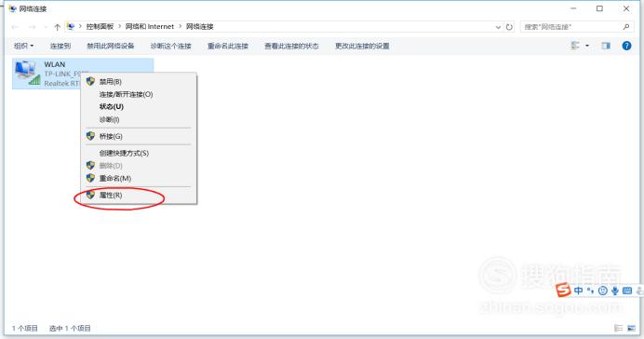The image size is (644, 339).
Task: Choose 禁用(B) in the context menu
Action: point(139,82)
